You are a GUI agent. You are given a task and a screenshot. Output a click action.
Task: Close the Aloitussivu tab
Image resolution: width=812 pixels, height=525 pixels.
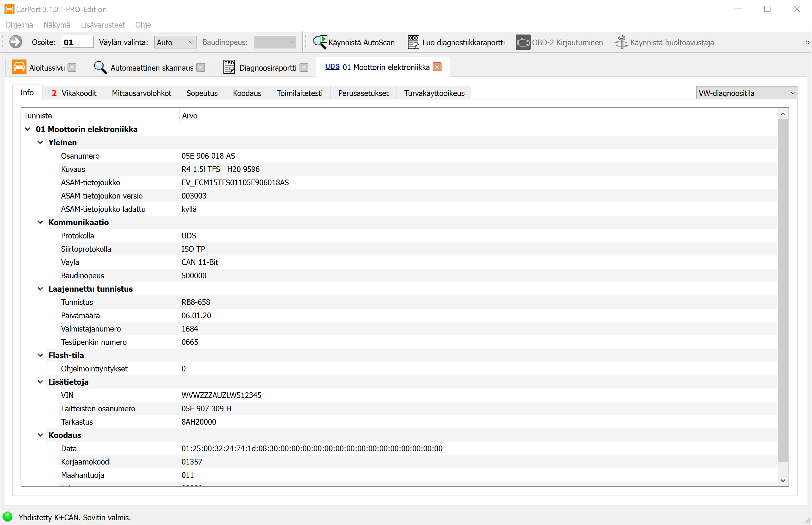(x=72, y=67)
